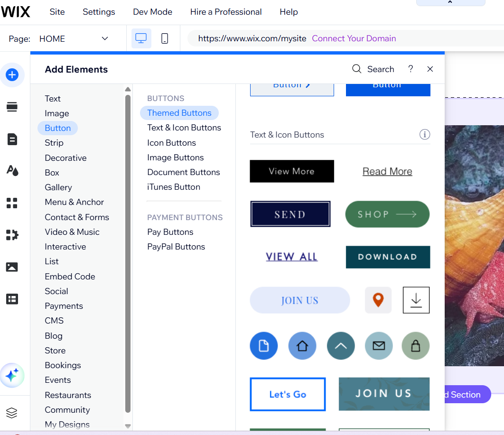Screen dimensions: 504x435
Task: Add the blue document circle icon button
Action: point(263,346)
